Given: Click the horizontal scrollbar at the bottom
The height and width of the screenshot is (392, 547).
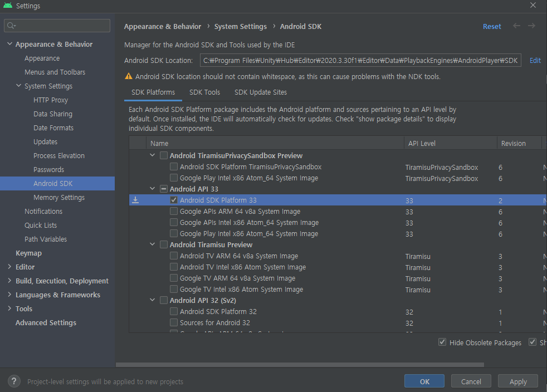Looking at the screenshot, I should pos(300,365).
